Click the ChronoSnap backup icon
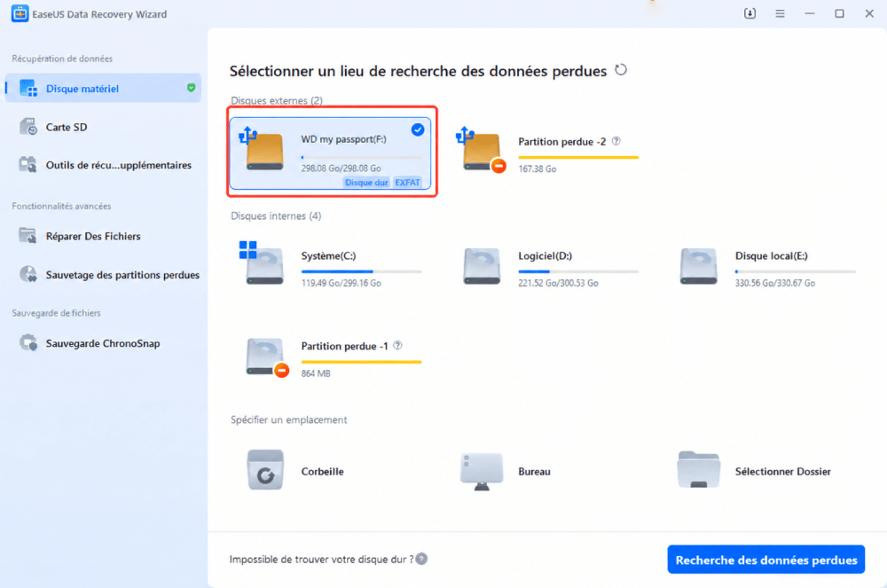This screenshot has height=588, width=887. tap(27, 342)
